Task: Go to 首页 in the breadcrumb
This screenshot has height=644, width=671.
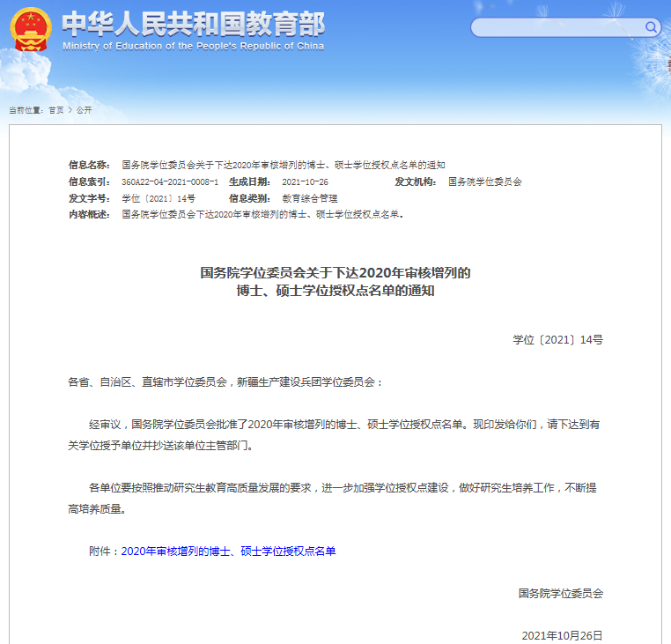Action: 55,110
